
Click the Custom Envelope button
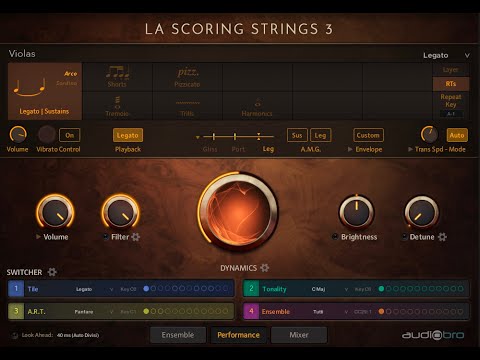click(x=368, y=135)
